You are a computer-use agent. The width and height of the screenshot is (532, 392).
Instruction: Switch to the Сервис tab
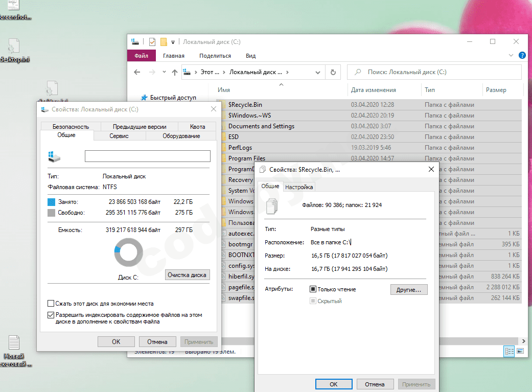119,136
